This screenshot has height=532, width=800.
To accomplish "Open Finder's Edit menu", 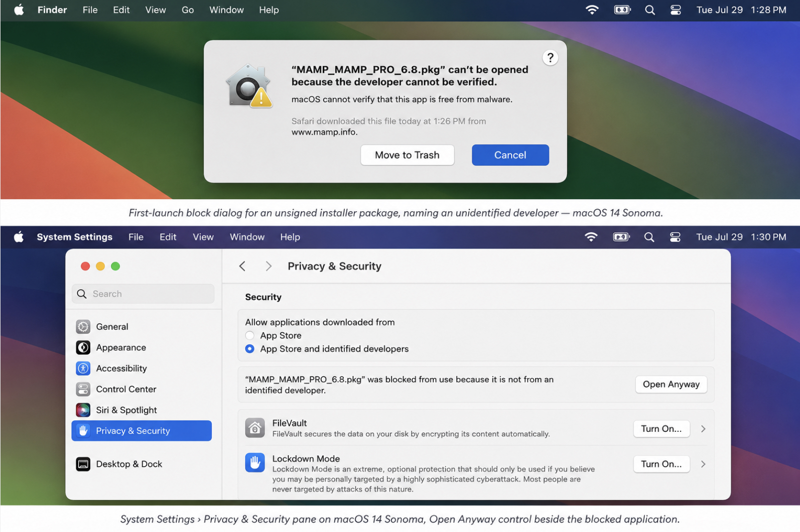I will click(121, 10).
